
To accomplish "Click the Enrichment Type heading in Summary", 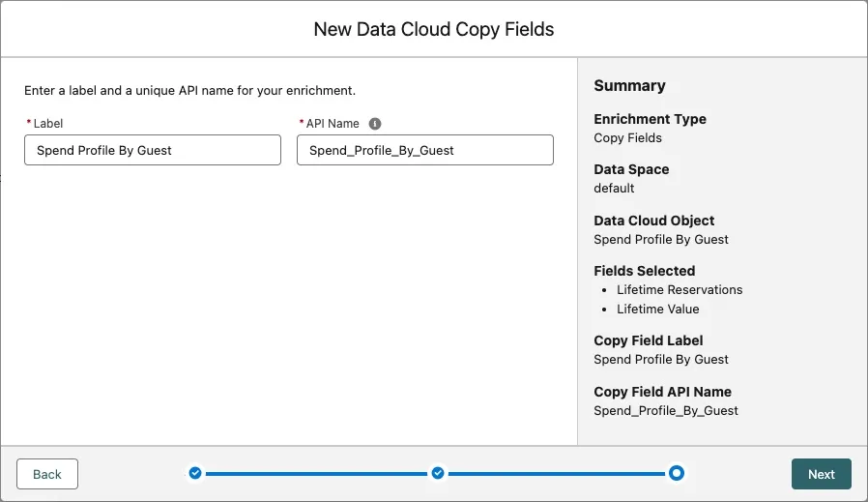I will 650,119.
